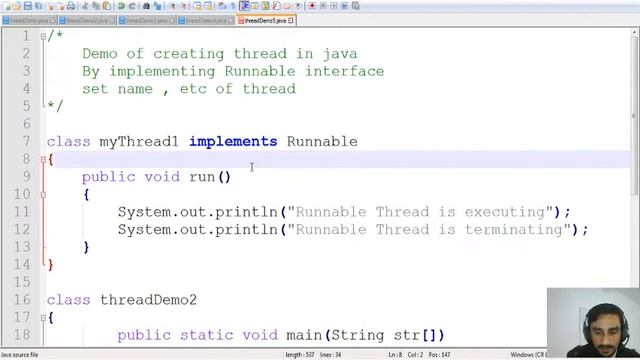The height and width of the screenshot is (360, 640).
Task: Click 'myThread1' class name on line 7
Action: [x=139, y=142]
